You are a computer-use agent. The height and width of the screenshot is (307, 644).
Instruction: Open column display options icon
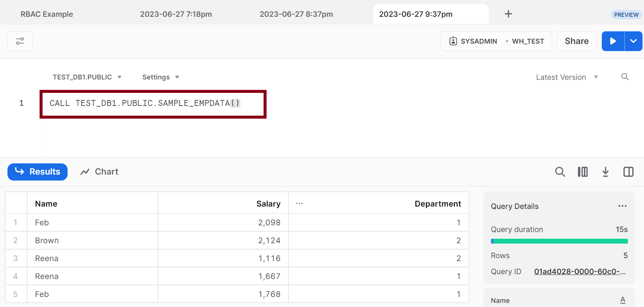[x=582, y=172]
